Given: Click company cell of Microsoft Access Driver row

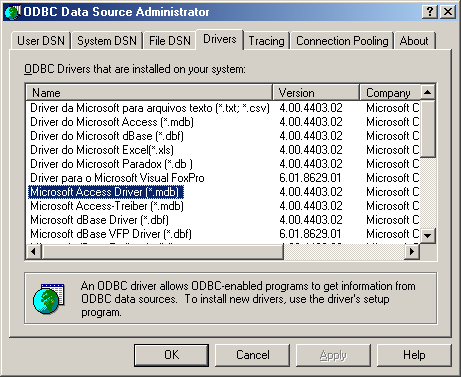Looking at the screenshot, I should 392,192.
